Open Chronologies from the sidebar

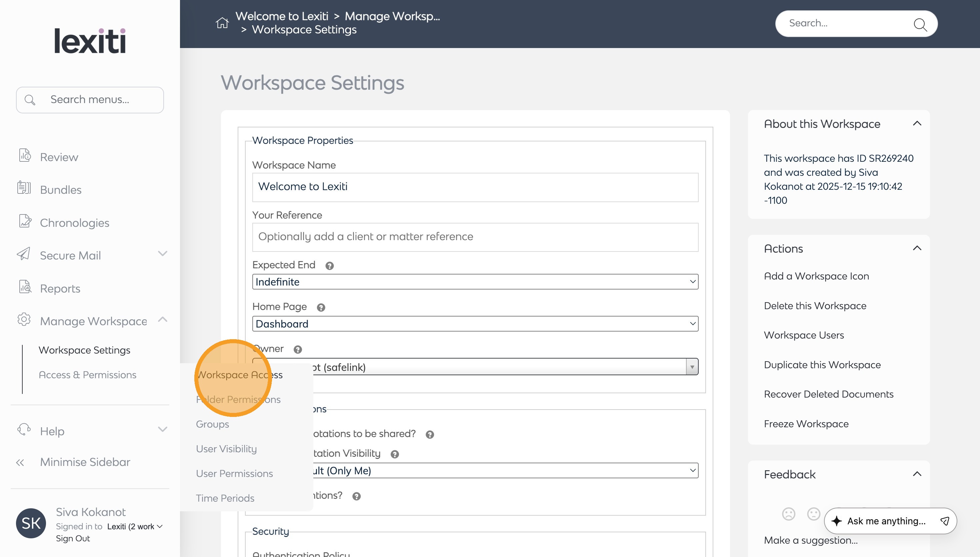click(x=74, y=223)
